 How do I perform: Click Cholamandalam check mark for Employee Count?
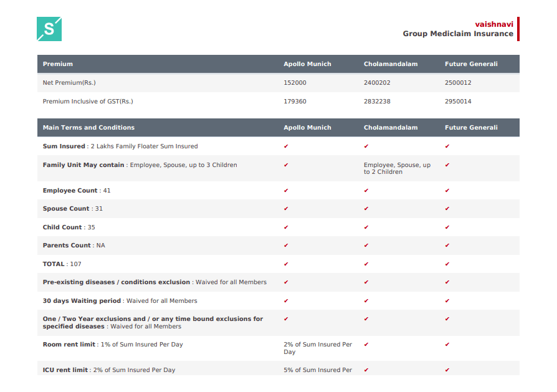(x=366, y=191)
